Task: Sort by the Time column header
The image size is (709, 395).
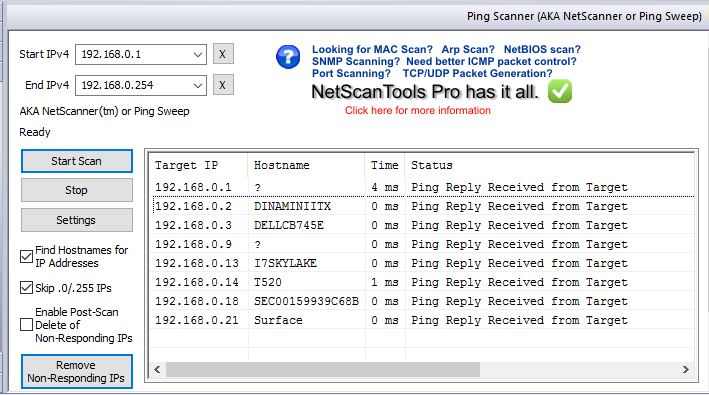Action: 385,165
